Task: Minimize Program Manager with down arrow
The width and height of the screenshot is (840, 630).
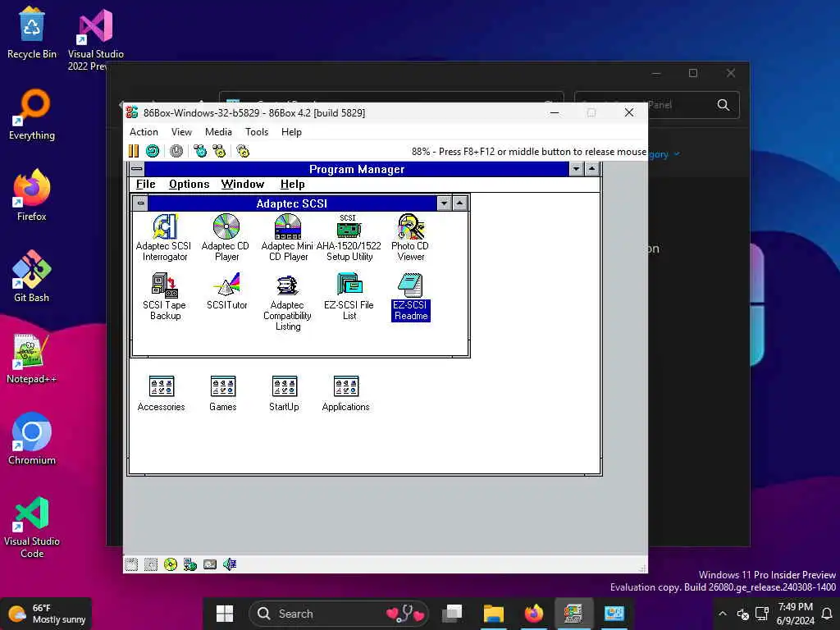Action: 576,169
